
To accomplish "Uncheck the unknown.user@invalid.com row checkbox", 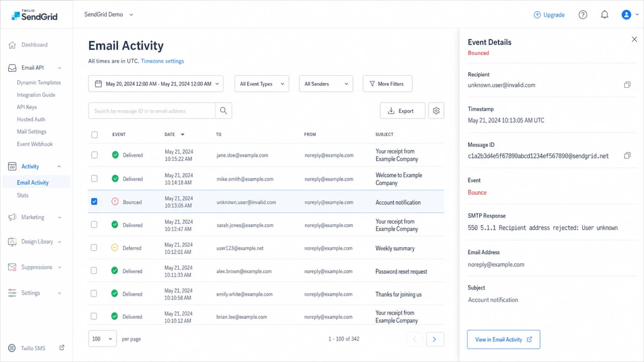I will (x=94, y=201).
